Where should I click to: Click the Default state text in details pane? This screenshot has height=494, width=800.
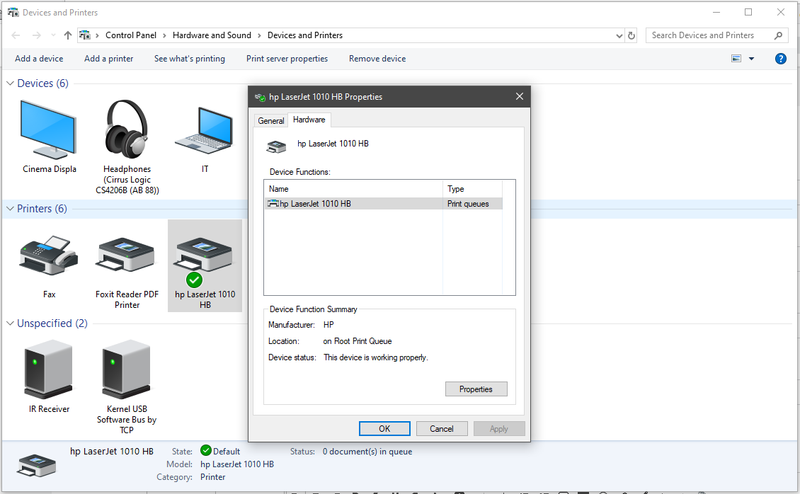(x=226, y=452)
